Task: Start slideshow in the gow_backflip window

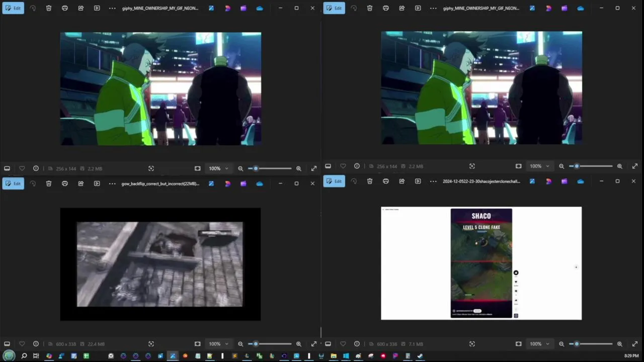Action: tap(97, 184)
